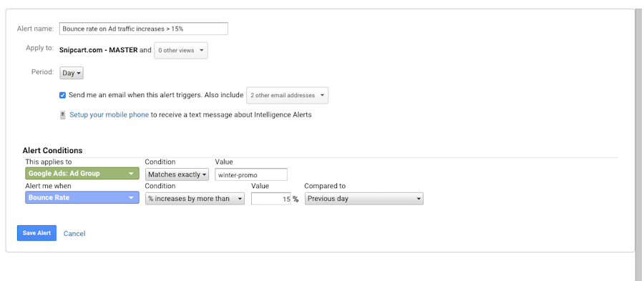
Task: Click the Cancel link
Action: click(74, 233)
